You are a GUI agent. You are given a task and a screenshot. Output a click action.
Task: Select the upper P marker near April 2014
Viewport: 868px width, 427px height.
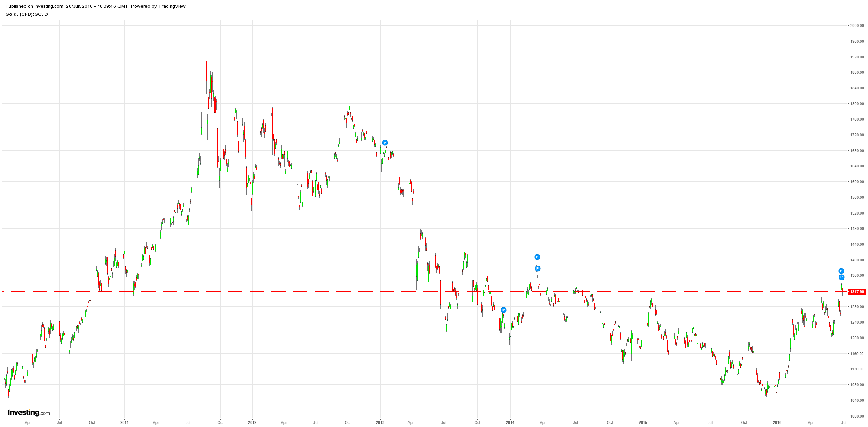(x=537, y=257)
